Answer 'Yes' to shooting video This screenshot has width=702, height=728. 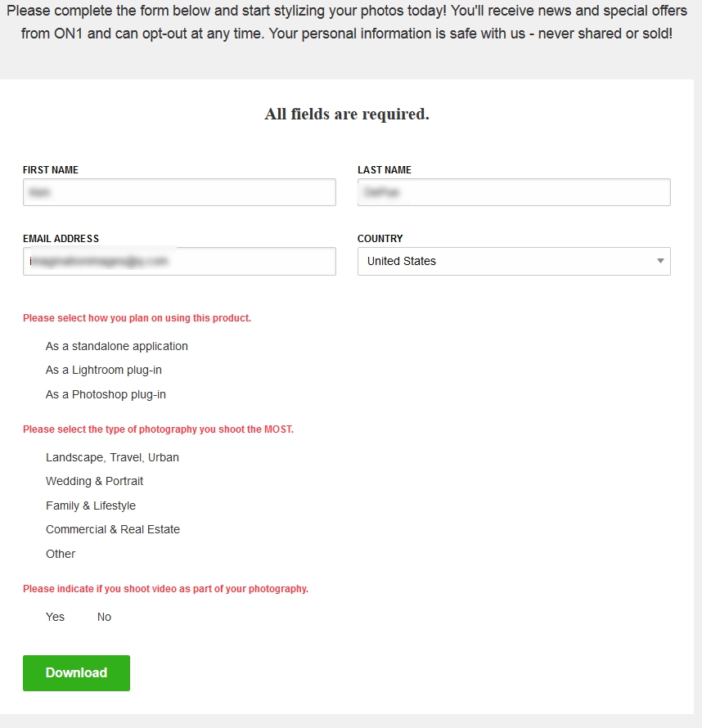(55, 617)
